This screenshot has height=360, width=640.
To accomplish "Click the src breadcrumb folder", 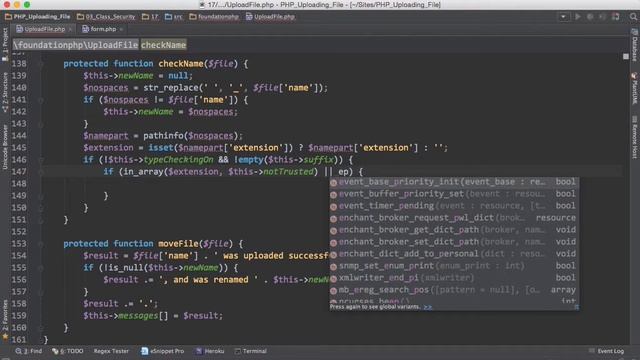I will pos(174,17).
